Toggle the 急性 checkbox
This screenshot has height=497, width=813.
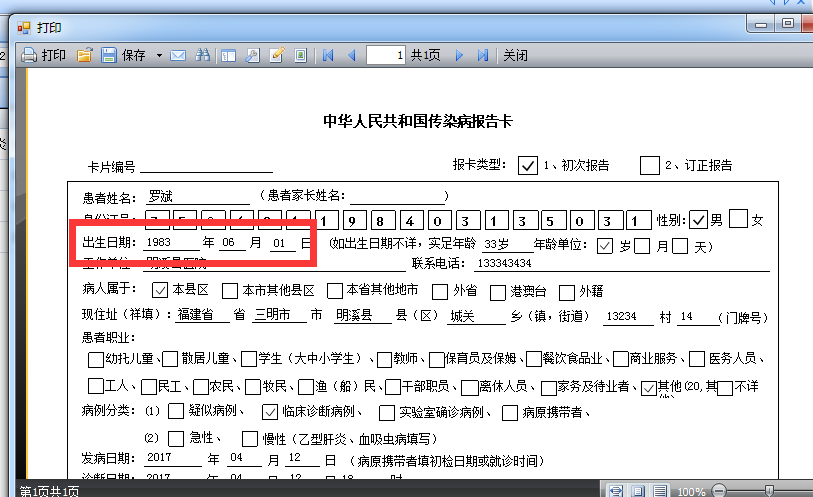pyautogui.click(x=176, y=438)
